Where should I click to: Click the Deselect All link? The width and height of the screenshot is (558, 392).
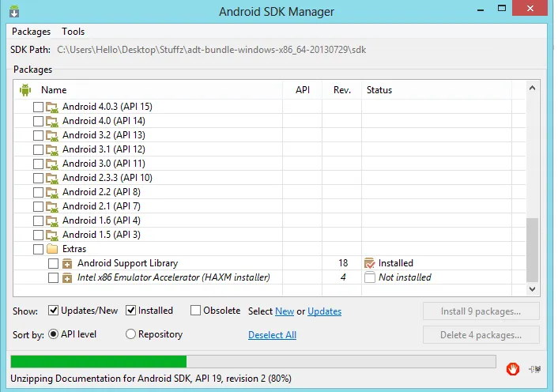(272, 335)
